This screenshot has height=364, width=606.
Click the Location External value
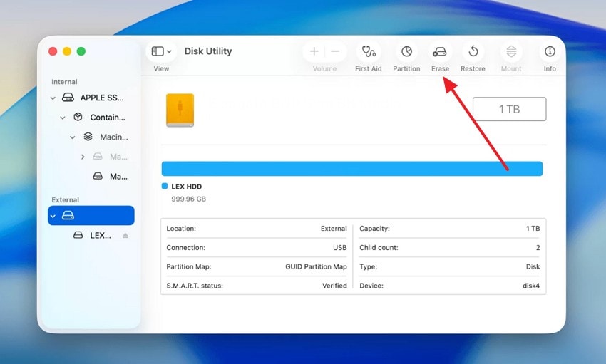click(334, 229)
